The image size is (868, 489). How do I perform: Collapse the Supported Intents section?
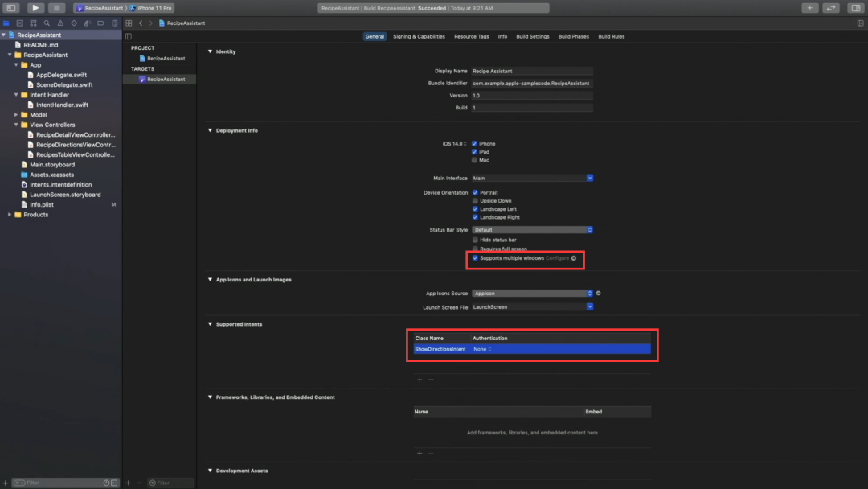(x=211, y=324)
